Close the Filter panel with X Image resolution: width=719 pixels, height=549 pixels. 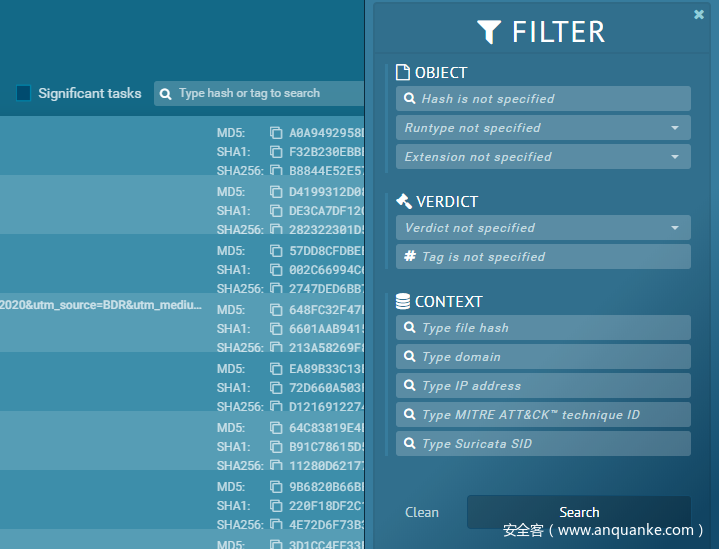(x=698, y=15)
